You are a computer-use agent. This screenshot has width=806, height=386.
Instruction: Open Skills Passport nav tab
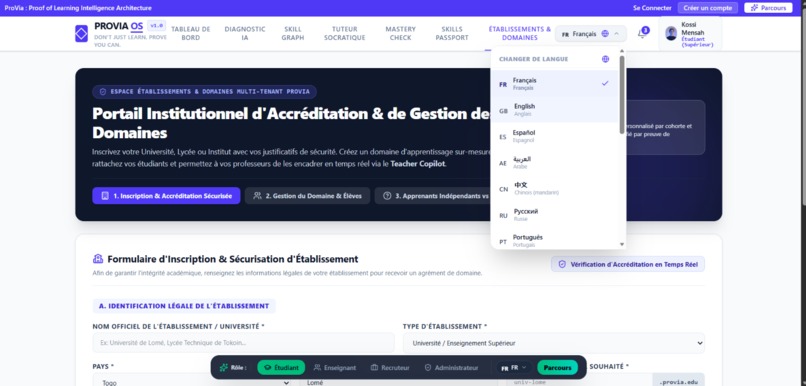click(452, 33)
